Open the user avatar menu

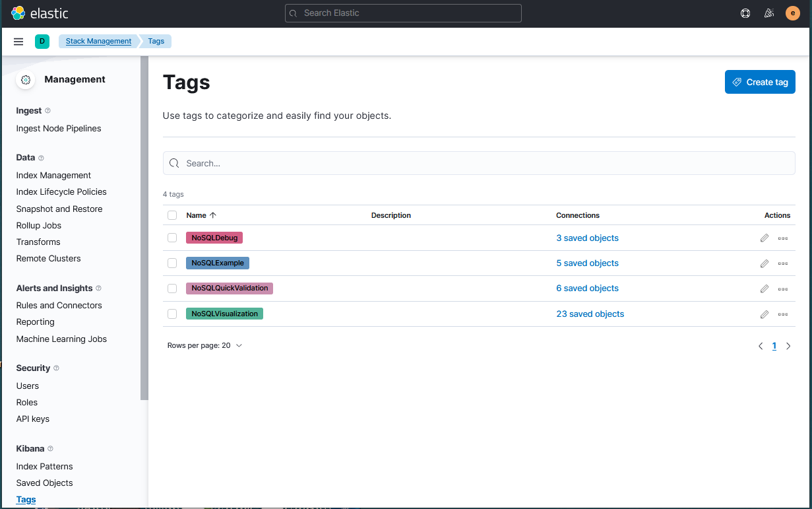coord(793,13)
